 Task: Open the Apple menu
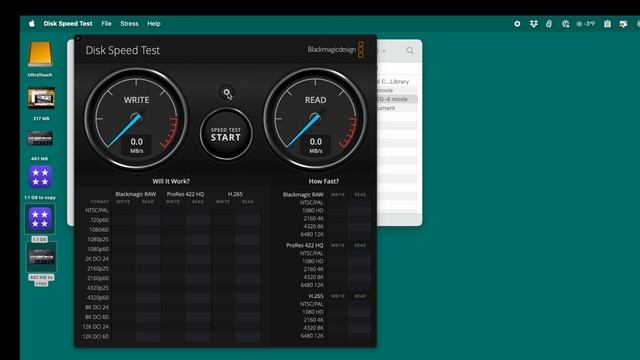pyautogui.click(x=32, y=24)
